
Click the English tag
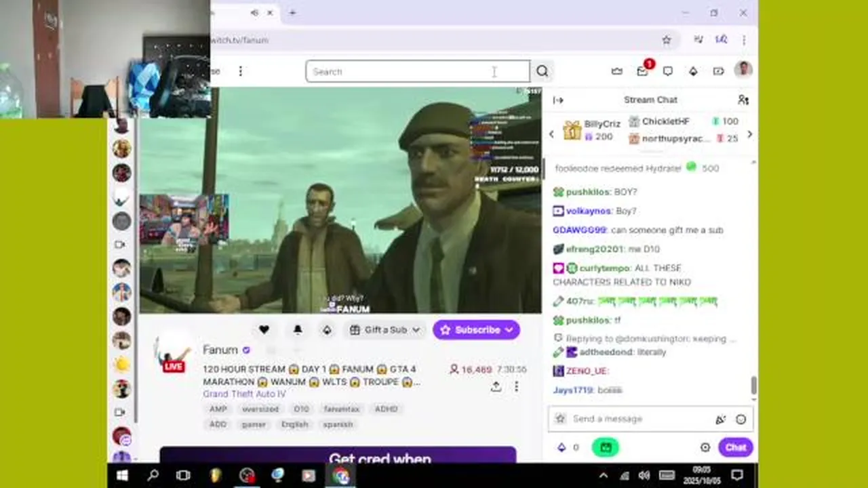[294, 424]
